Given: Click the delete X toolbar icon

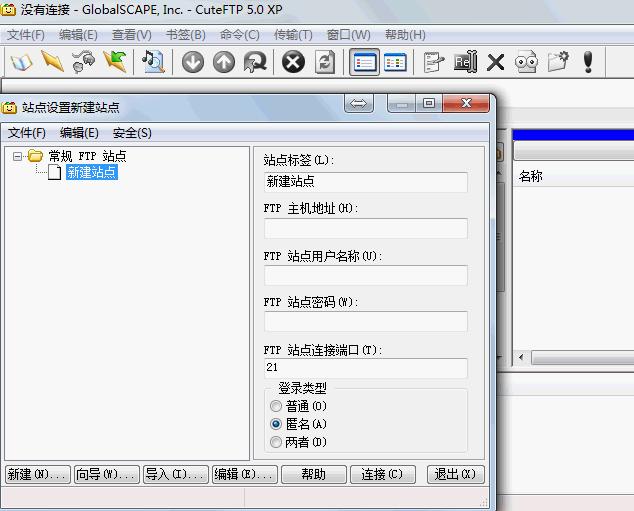Looking at the screenshot, I should tap(495, 62).
